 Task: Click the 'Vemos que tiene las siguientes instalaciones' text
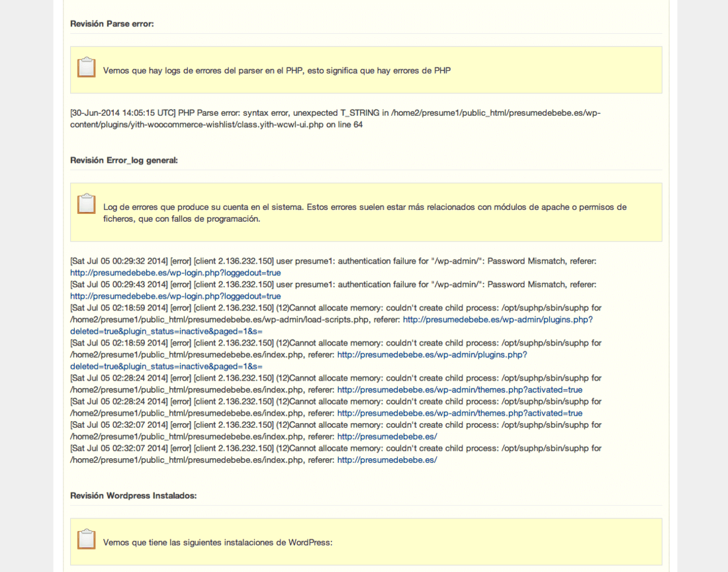[218, 542]
